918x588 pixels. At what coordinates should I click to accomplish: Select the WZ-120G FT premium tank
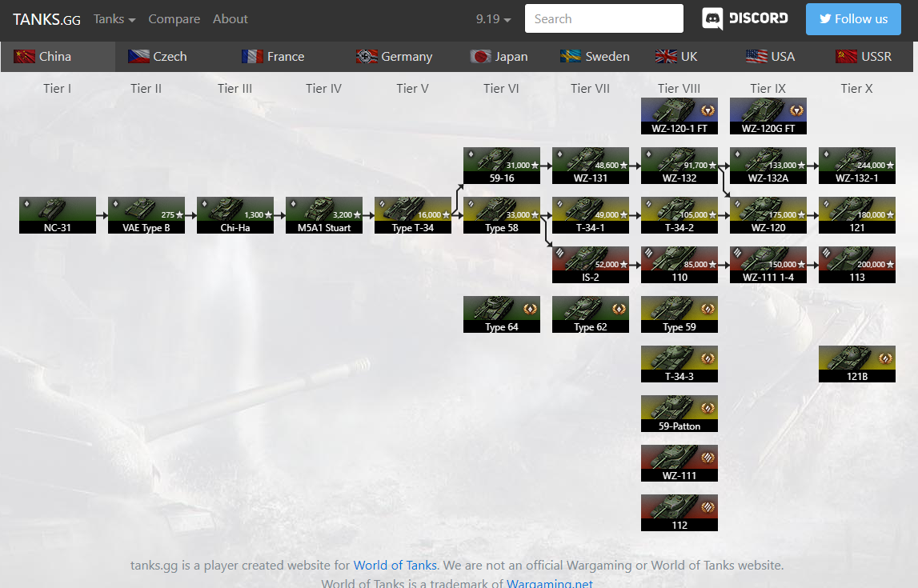click(768, 116)
